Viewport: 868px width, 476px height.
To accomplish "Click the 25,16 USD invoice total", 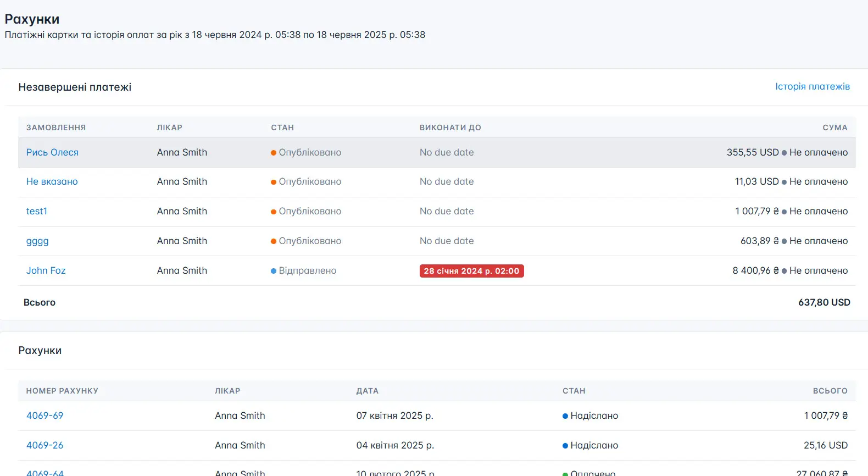I will point(826,445).
